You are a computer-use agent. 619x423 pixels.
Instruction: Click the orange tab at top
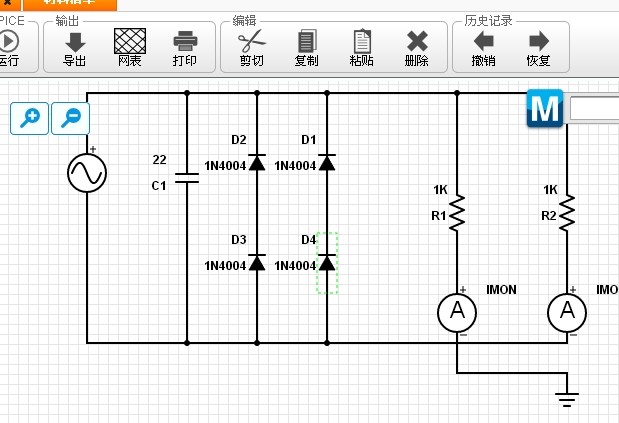[x=70, y=5]
